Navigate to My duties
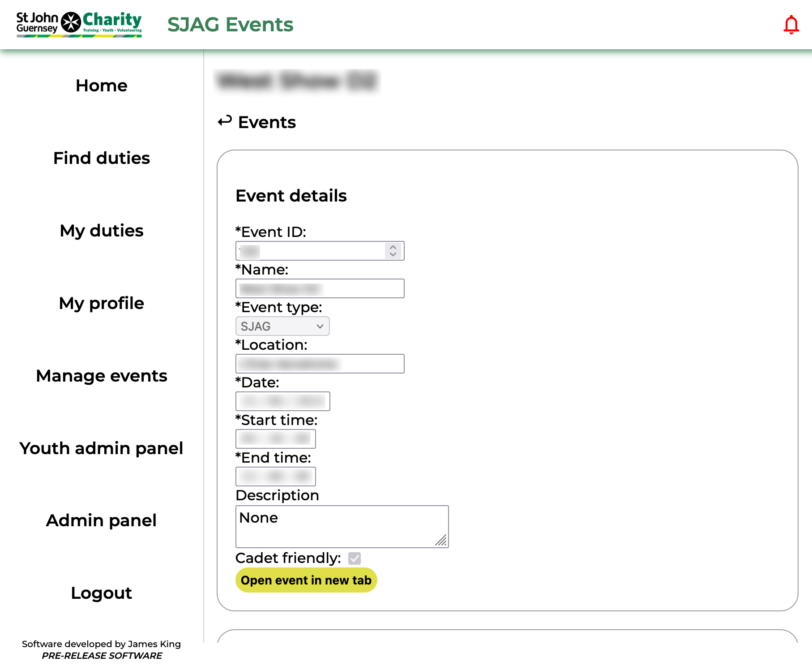Screen dimensions: 812x670 coord(102,231)
